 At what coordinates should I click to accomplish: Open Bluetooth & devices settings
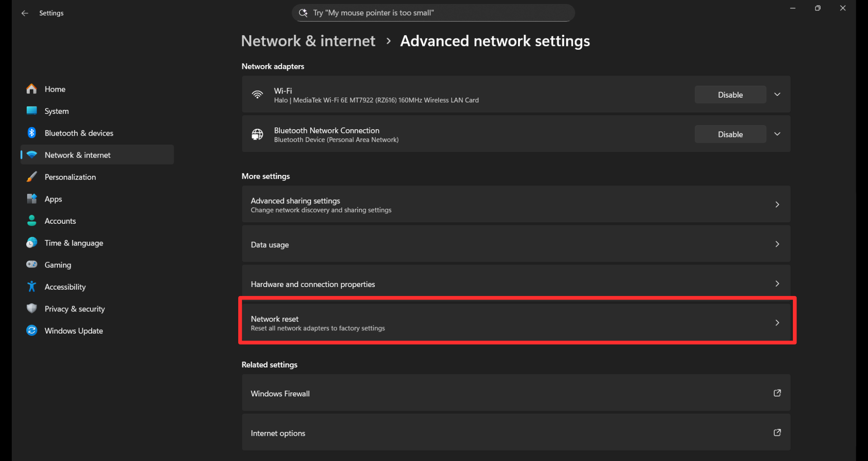click(79, 133)
